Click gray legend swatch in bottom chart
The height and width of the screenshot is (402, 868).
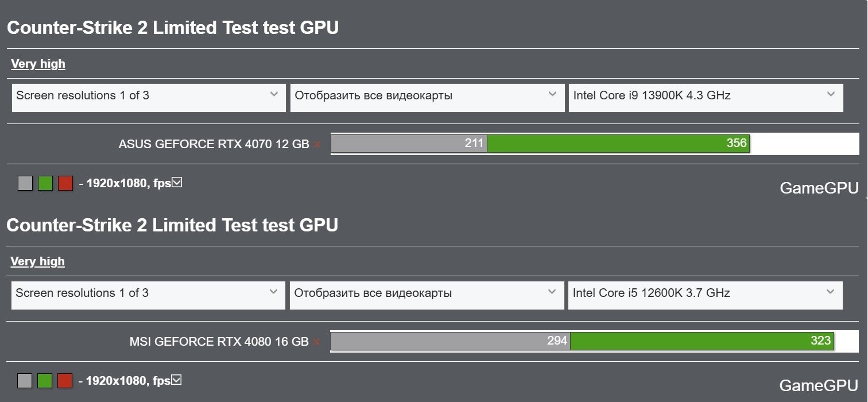25,381
